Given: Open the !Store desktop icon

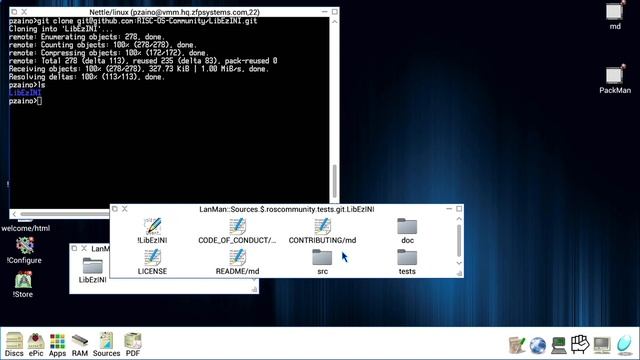Looking at the screenshot, I should pyautogui.click(x=23, y=284).
